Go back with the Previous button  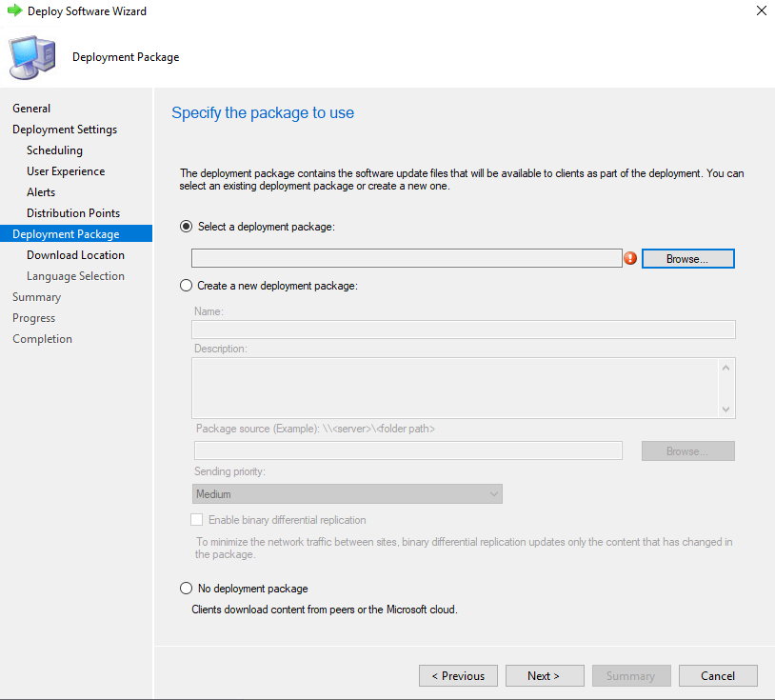tap(458, 676)
